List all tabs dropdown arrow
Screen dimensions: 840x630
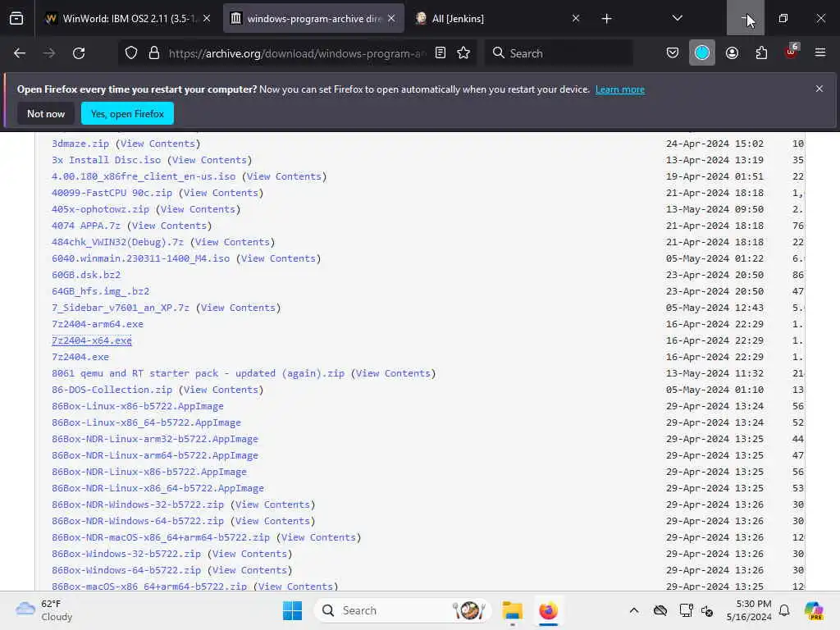click(677, 18)
